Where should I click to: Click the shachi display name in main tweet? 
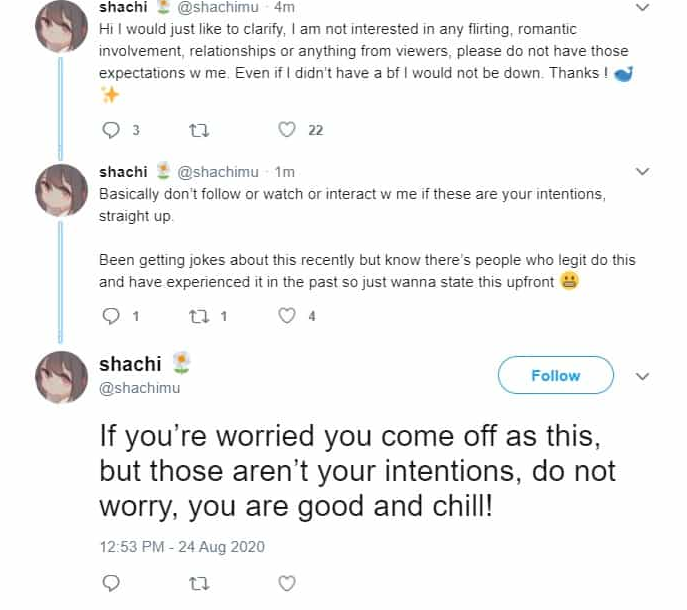coord(132,365)
